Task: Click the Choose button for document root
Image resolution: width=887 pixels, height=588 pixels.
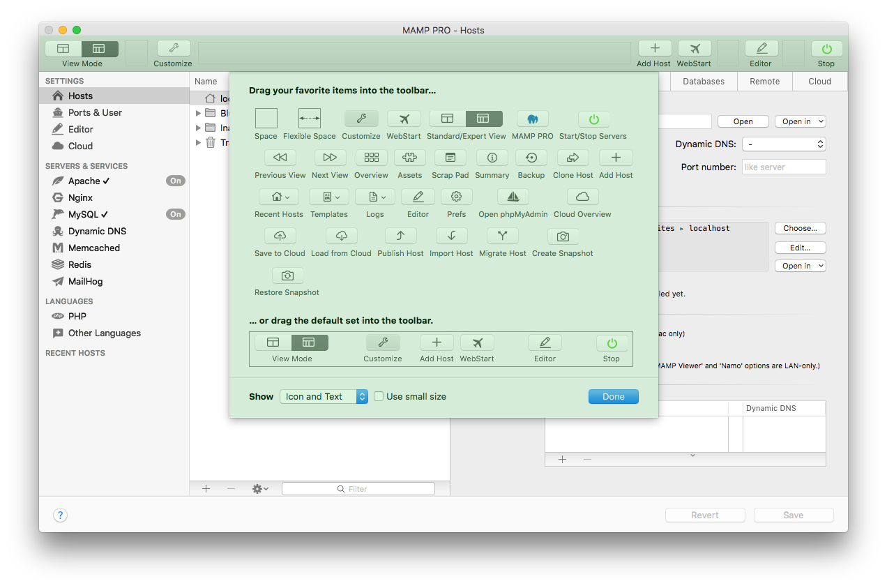Action: click(x=799, y=227)
